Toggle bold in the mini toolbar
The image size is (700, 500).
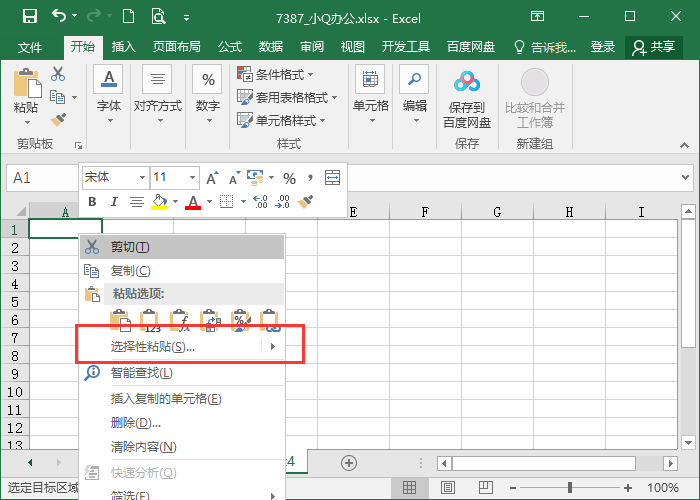(92, 202)
